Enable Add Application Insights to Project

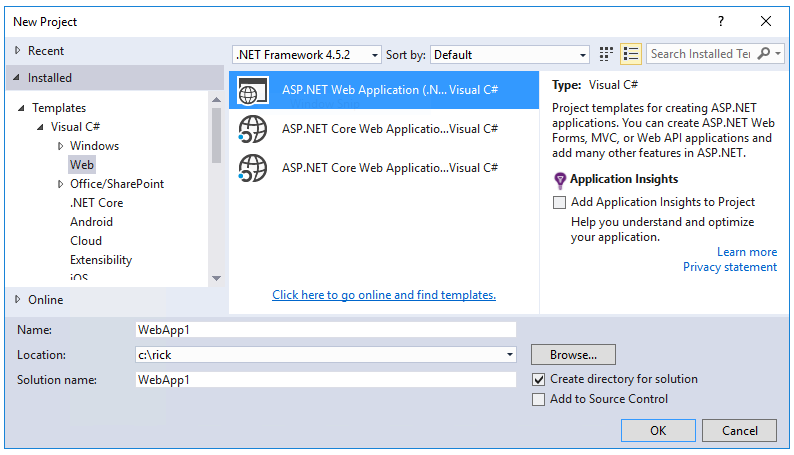pyautogui.click(x=560, y=202)
